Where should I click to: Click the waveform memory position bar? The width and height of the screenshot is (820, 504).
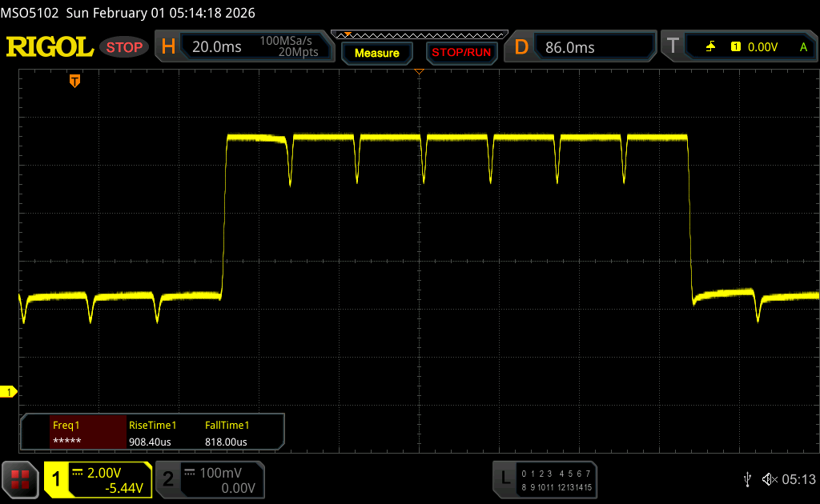(x=420, y=35)
